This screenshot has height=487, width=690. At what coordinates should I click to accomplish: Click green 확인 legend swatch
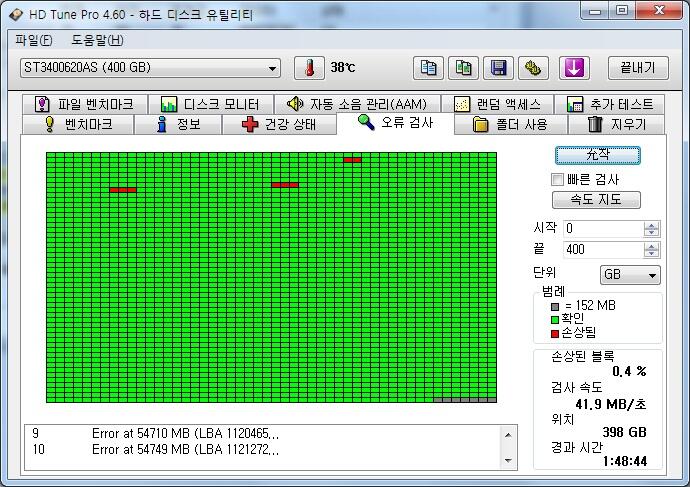pyautogui.click(x=555, y=319)
